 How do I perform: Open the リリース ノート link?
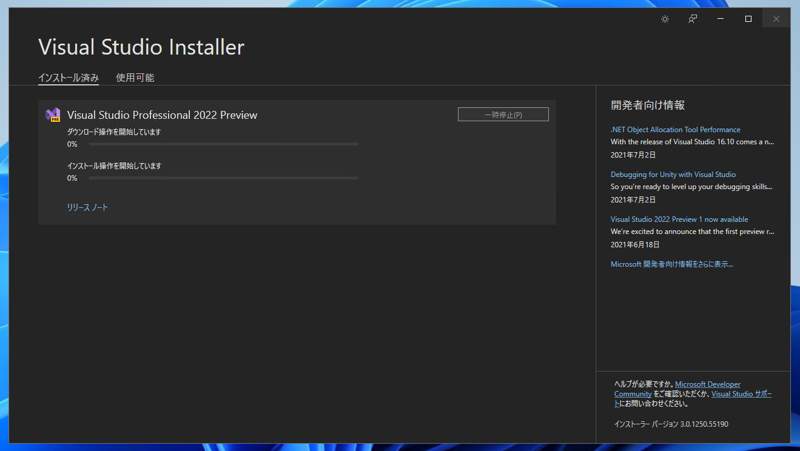[x=87, y=207]
